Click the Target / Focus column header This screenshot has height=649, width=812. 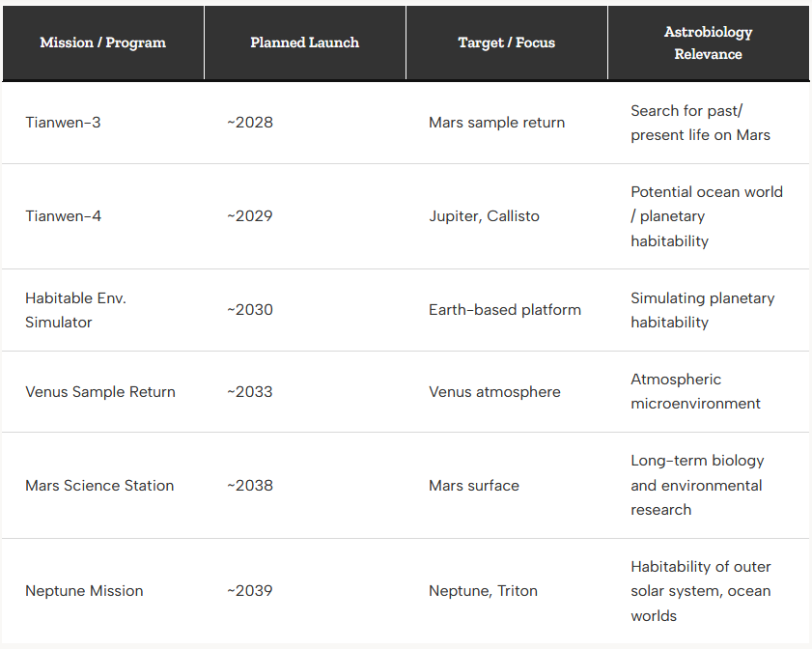pyautogui.click(x=507, y=43)
